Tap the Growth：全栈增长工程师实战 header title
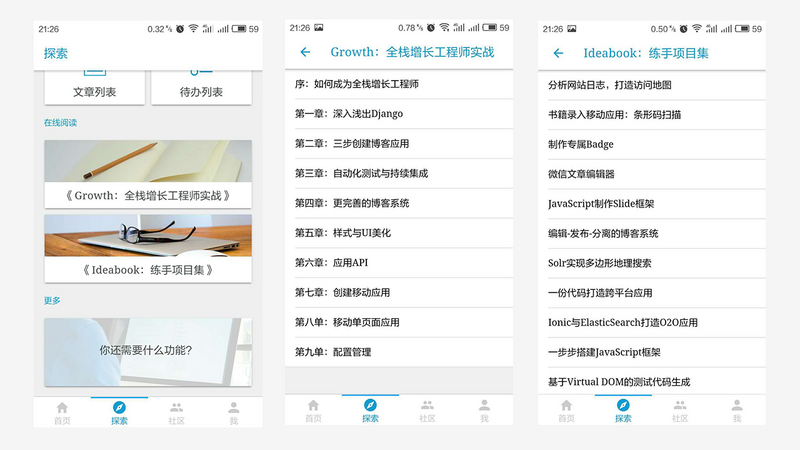This screenshot has width=800, height=450. click(412, 52)
